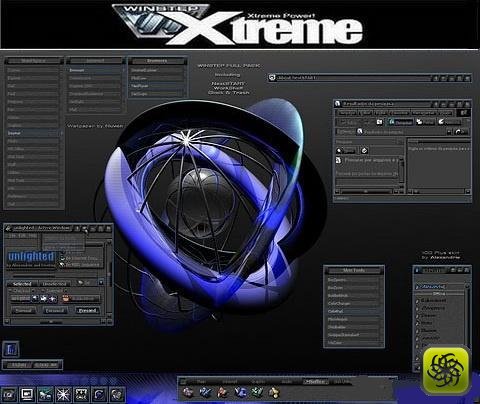480x404 pixels.
Task: Click the Folders toolbar icon in results window
Action: (425, 122)
